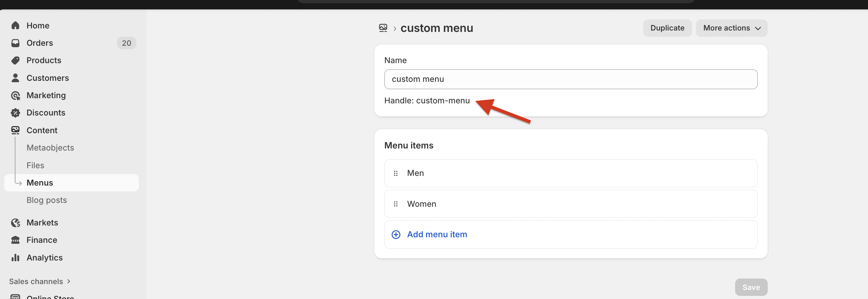Click the menu Name text field
868x299 pixels.
tap(571, 79)
